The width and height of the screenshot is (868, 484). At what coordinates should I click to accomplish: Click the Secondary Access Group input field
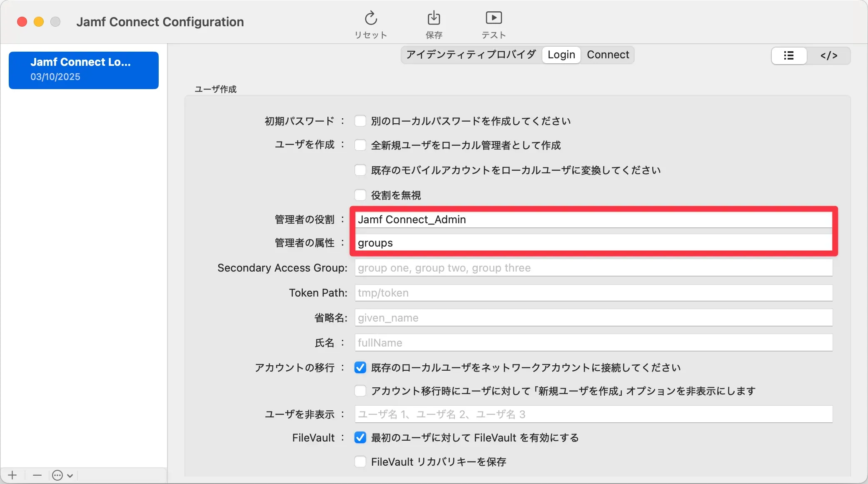pyautogui.click(x=593, y=268)
